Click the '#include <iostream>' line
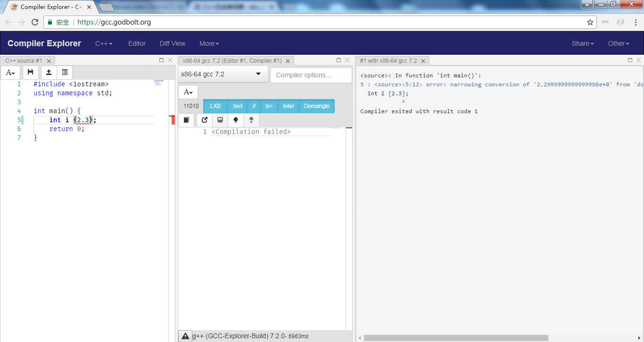This screenshot has height=342, width=644. pos(71,84)
